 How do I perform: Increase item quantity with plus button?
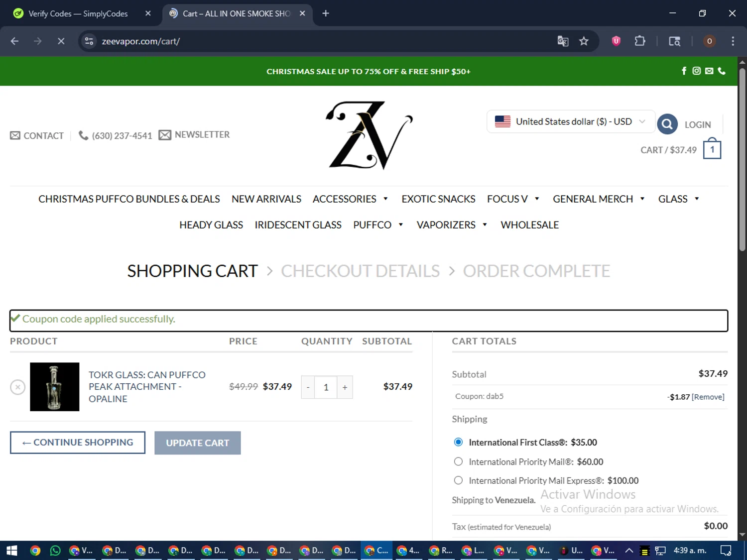[345, 387]
